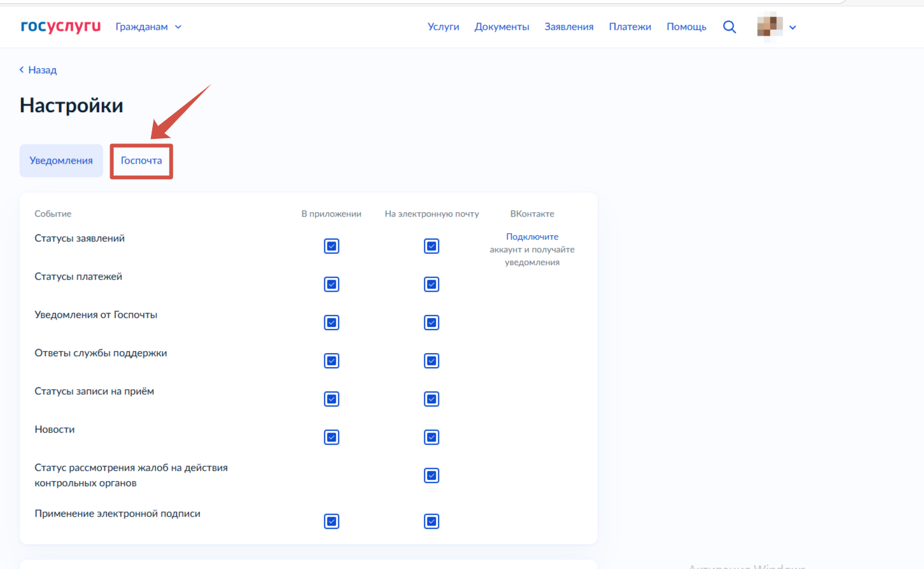
Task: Disable in-app Применение электронной подписи checkbox
Action: [x=332, y=522]
